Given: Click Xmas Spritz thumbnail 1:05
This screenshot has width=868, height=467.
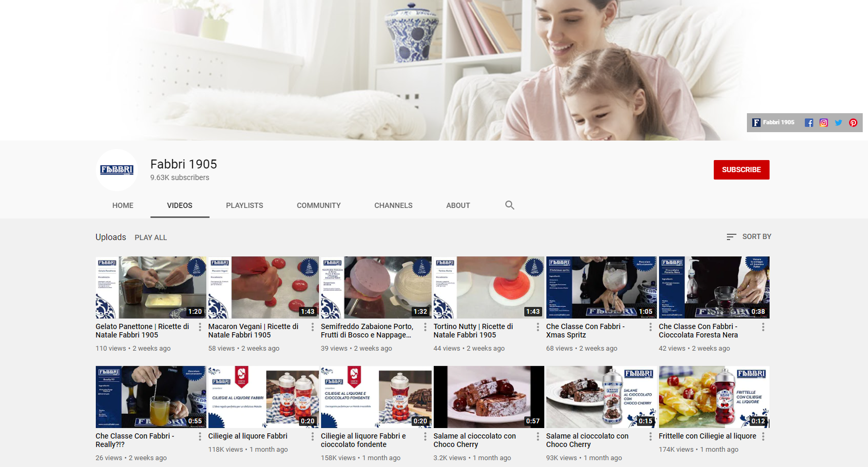Looking at the screenshot, I should pos(602,287).
